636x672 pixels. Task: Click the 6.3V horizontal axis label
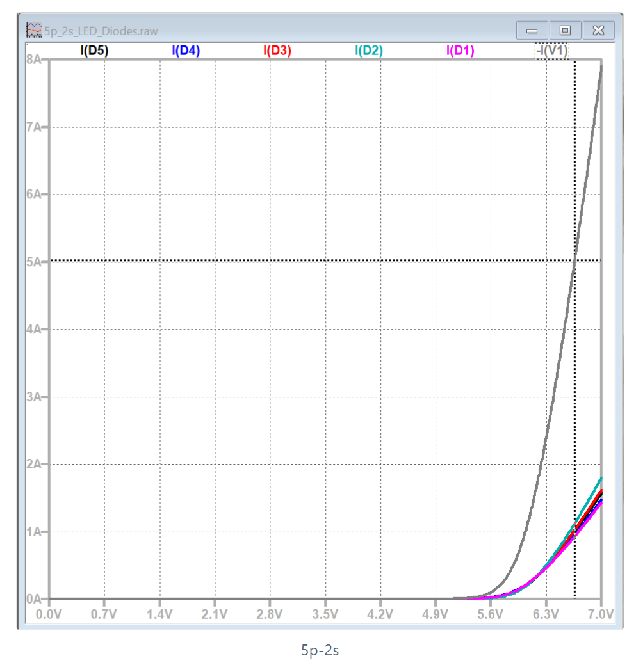[546, 614]
